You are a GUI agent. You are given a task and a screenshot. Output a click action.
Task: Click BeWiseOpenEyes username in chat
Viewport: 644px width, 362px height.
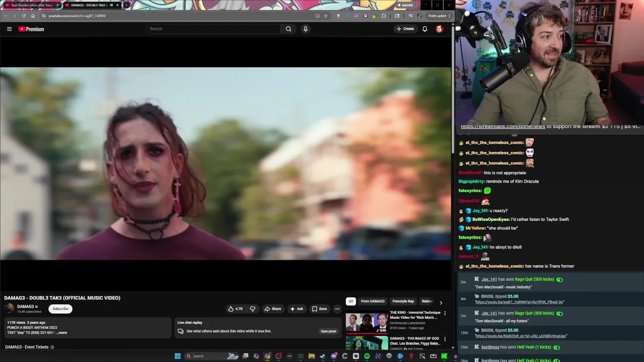(x=491, y=219)
